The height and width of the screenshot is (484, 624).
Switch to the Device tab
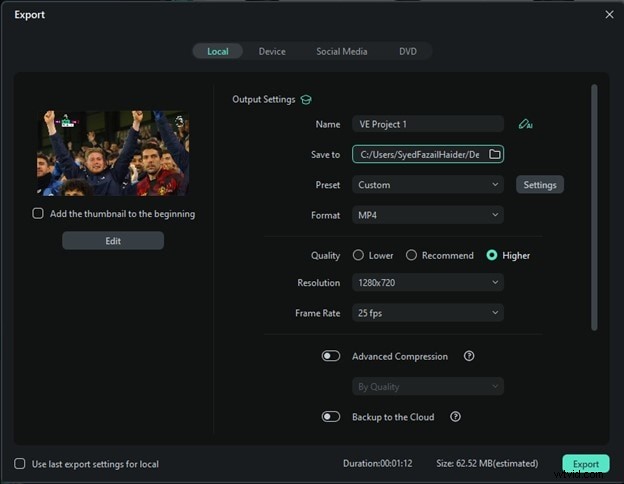click(272, 51)
